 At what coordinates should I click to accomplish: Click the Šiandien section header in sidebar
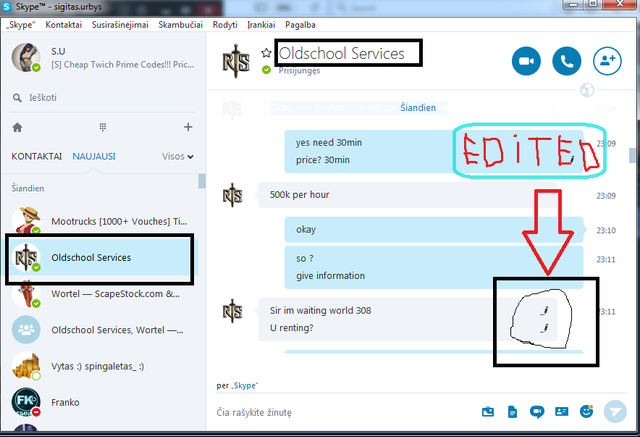coord(28,189)
